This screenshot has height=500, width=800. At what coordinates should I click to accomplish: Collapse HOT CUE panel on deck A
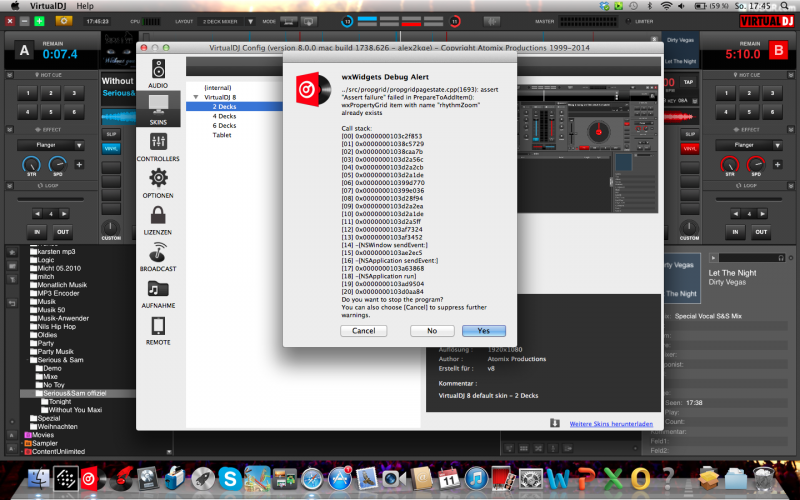tap(10, 75)
